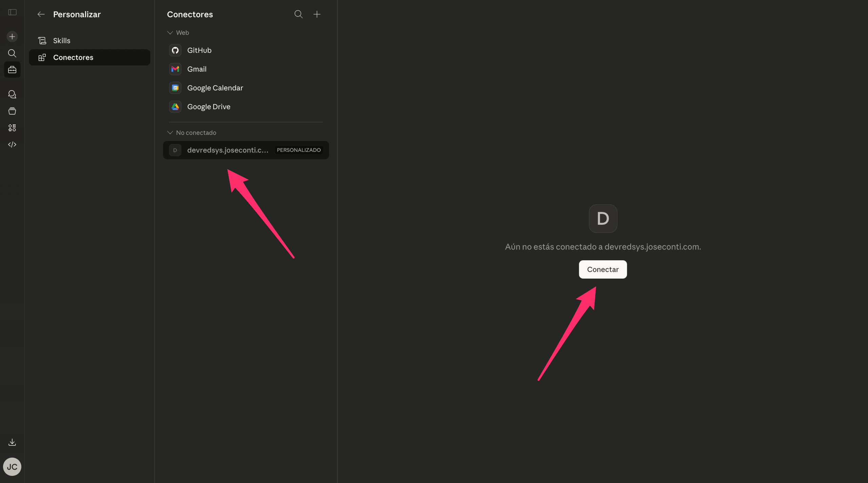Viewport: 868px width, 483px height.
Task: Select the toolbox icon in the sidebar
Action: (12, 69)
